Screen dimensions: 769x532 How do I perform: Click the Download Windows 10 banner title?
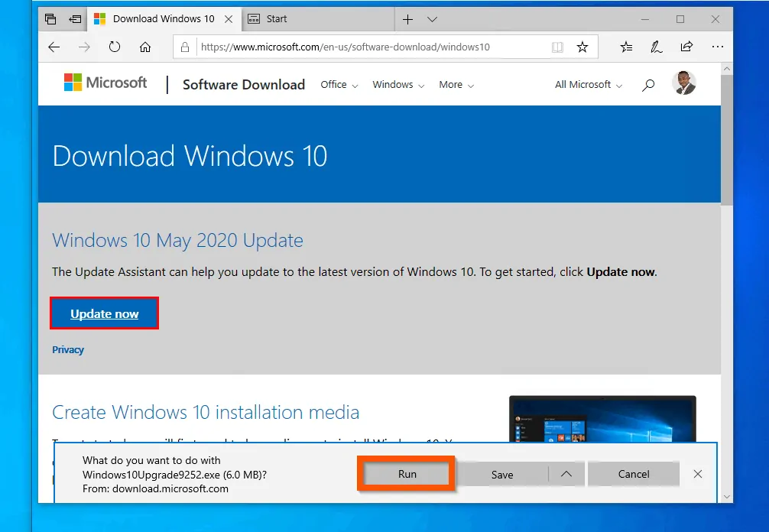coord(190,157)
